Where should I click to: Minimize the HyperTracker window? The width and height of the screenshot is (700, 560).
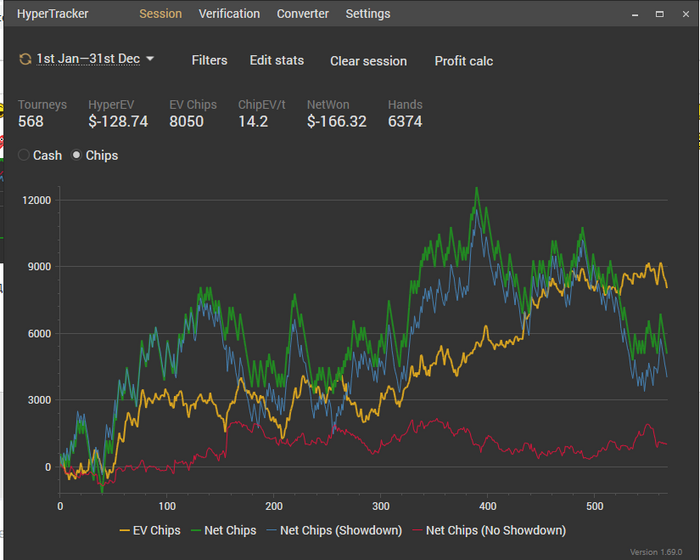coord(635,14)
